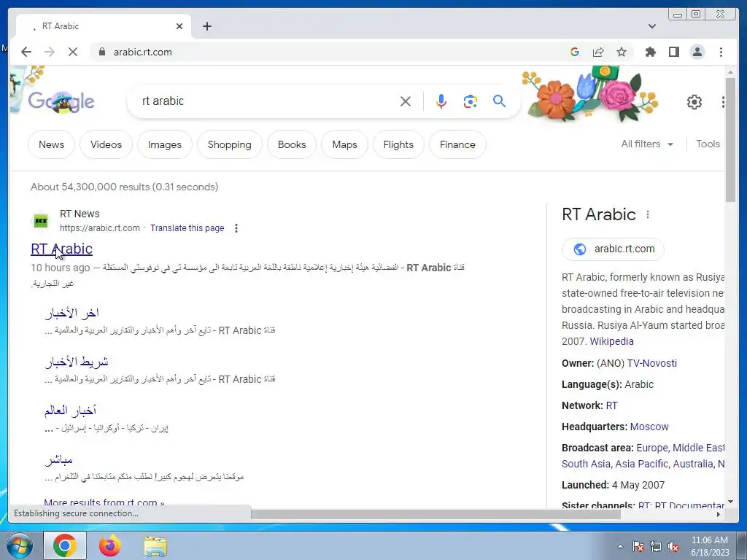Open the أخبار العالم sitelink
The height and width of the screenshot is (560, 747).
point(70,410)
